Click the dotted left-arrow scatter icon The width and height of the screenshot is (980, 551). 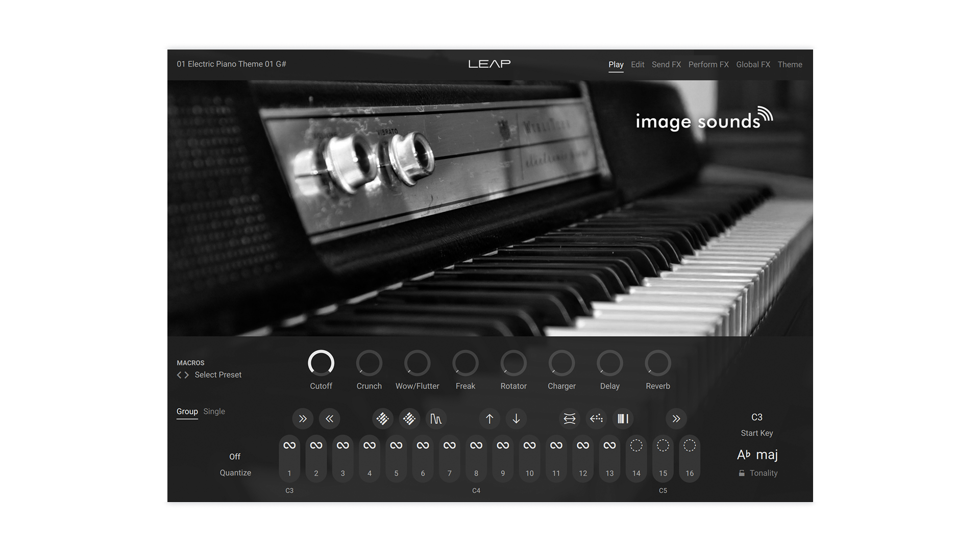(596, 418)
